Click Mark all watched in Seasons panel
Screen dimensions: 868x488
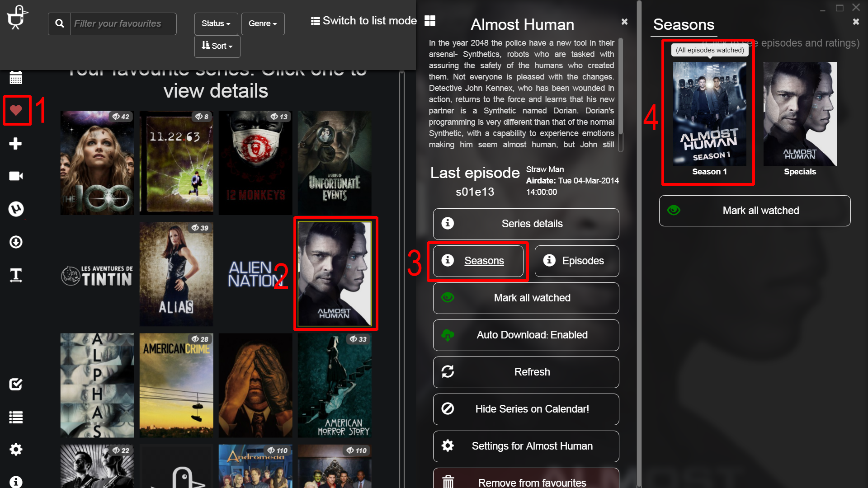(x=755, y=211)
